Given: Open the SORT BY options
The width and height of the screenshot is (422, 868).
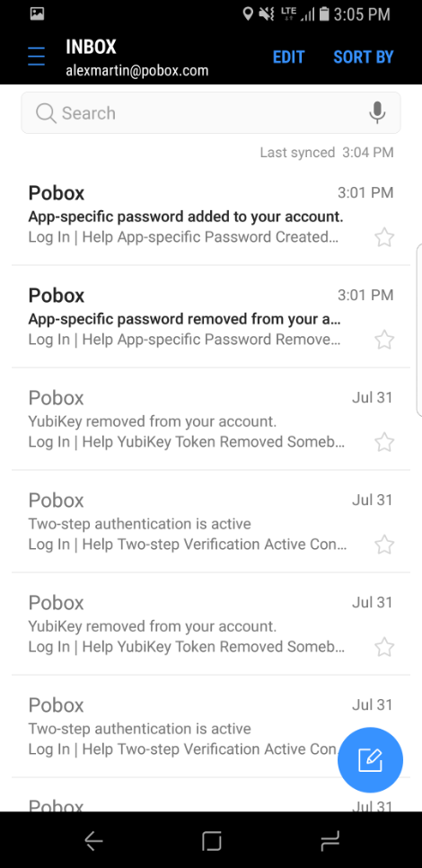Looking at the screenshot, I should point(364,57).
